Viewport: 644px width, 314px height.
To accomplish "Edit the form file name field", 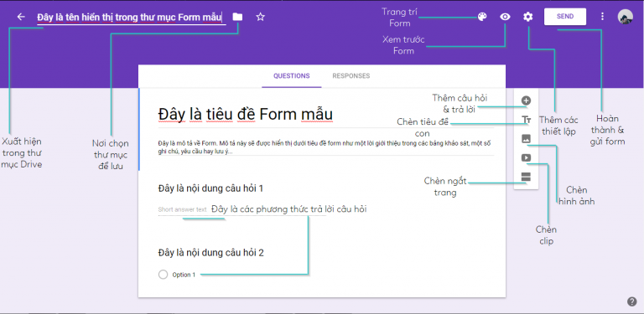I will tap(131, 18).
